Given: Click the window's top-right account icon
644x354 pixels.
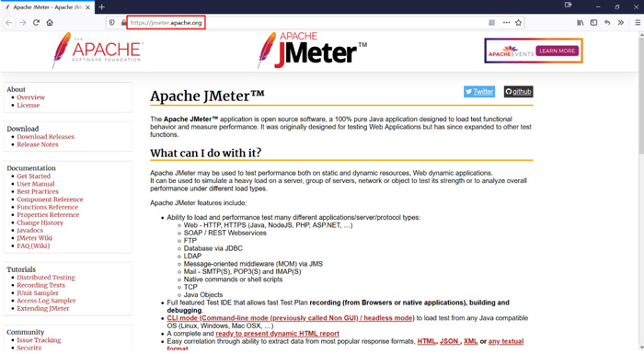Looking at the screenshot, I should click(568, 5).
